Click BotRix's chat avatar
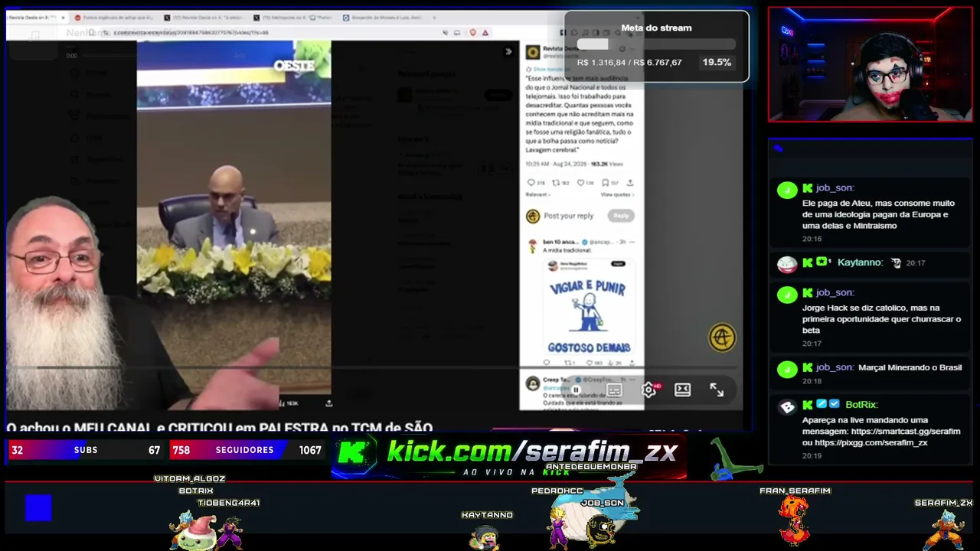Viewport: 980px width, 551px height. [787, 406]
